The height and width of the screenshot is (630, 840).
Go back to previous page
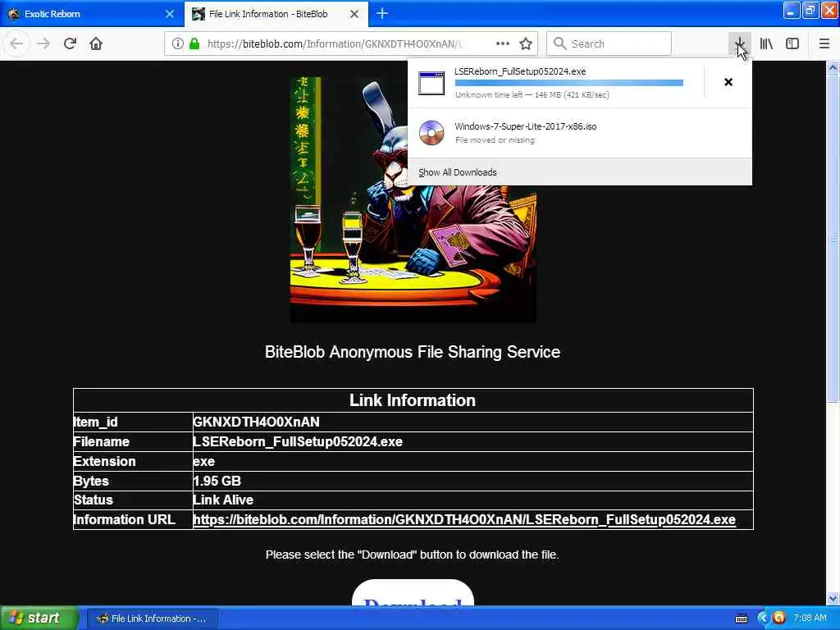[x=16, y=44]
